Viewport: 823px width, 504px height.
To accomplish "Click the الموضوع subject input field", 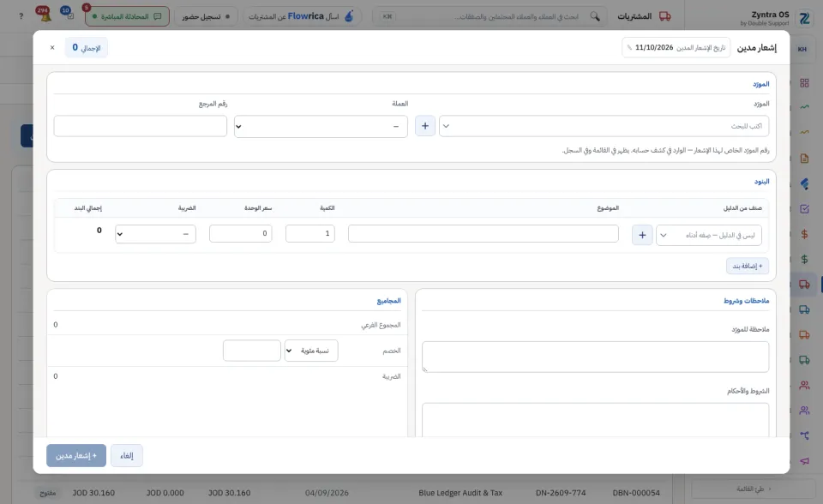I will tap(484, 234).
